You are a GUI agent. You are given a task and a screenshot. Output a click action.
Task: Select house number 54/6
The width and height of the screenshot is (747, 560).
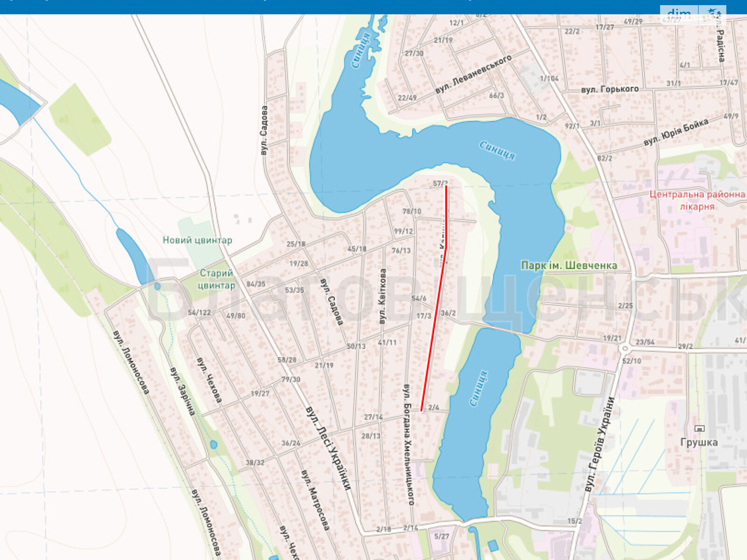pyautogui.click(x=419, y=299)
